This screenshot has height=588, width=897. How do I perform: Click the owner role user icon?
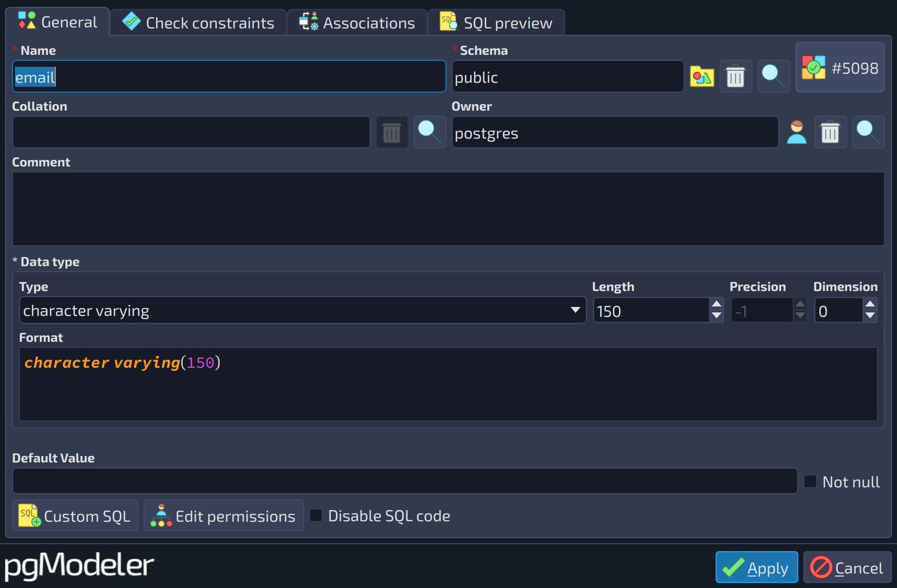[x=796, y=133]
